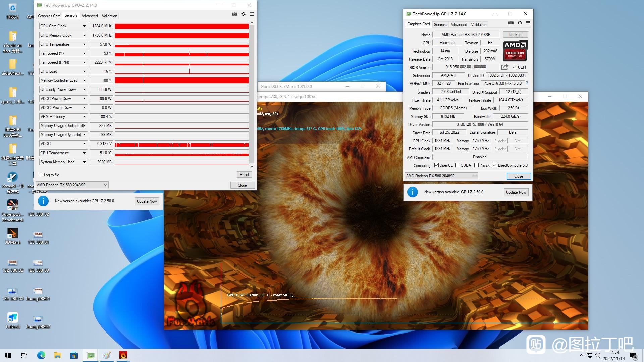Image resolution: width=644 pixels, height=362 pixels.
Task: Click the Bus Interface question mark icon
Action: coord(527,83)
